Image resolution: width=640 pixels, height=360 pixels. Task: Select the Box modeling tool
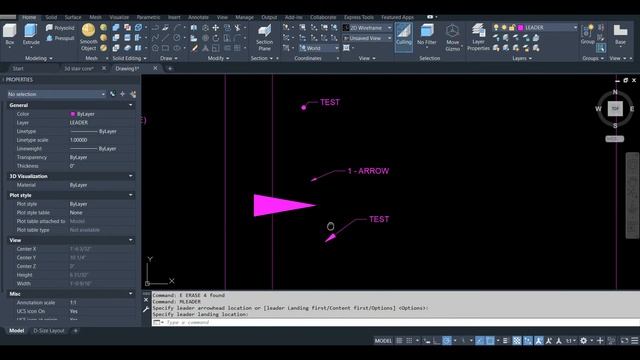coord(9,34)
